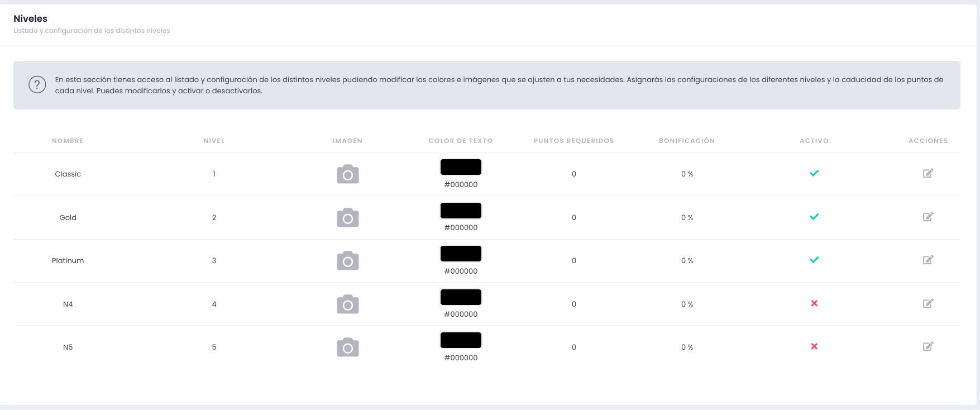Click the Gold row camera image placeholder
Screen dimensions: 980x410
click(x=348, y=217)
